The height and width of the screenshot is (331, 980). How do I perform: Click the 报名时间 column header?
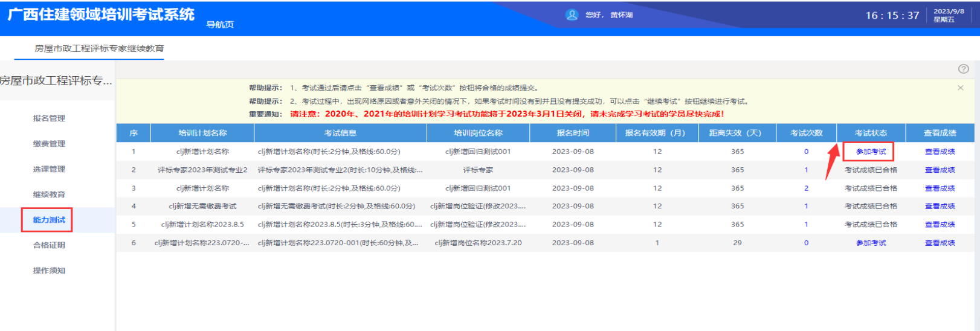click(572, 133)
